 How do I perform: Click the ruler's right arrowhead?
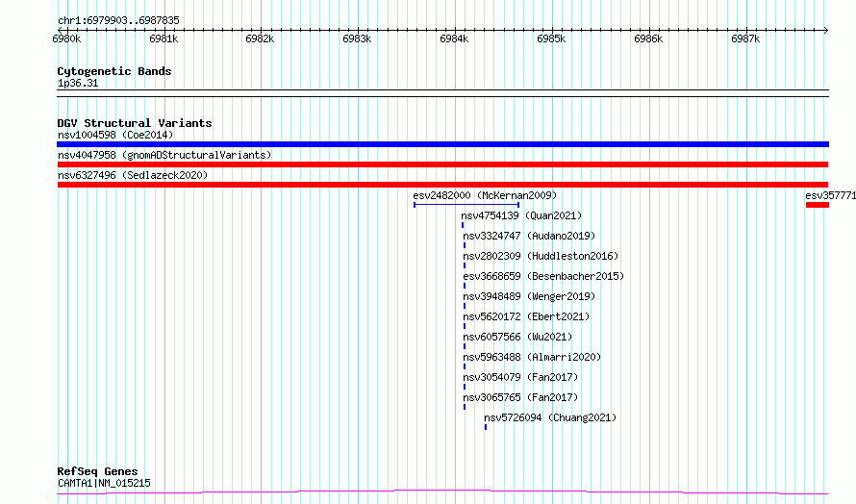click(x=826, y=30)
